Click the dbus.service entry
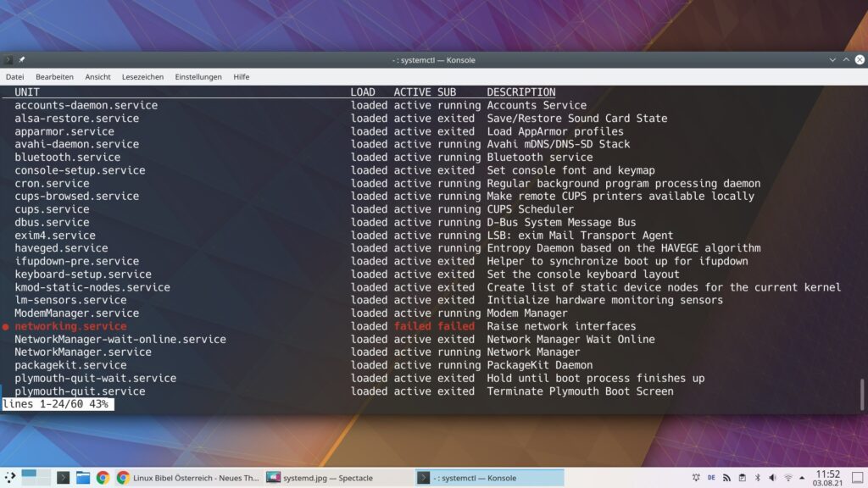The height and width of the screenshot is (488, 868). coord(52,223)
